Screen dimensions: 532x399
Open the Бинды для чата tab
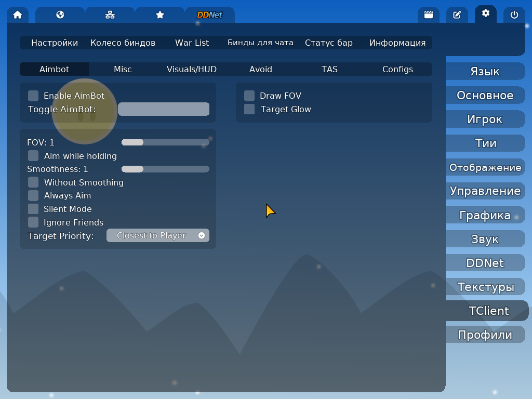261,43
